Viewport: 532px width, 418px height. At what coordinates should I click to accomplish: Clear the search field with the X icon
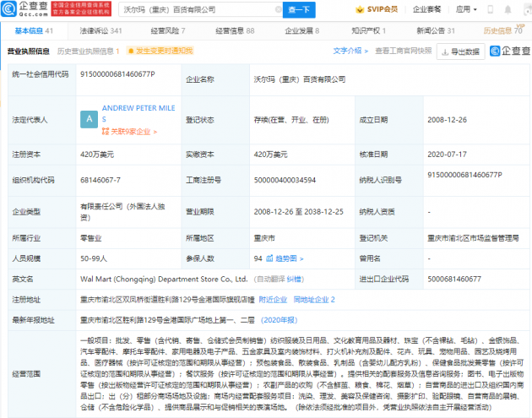(x=278, y=9)
